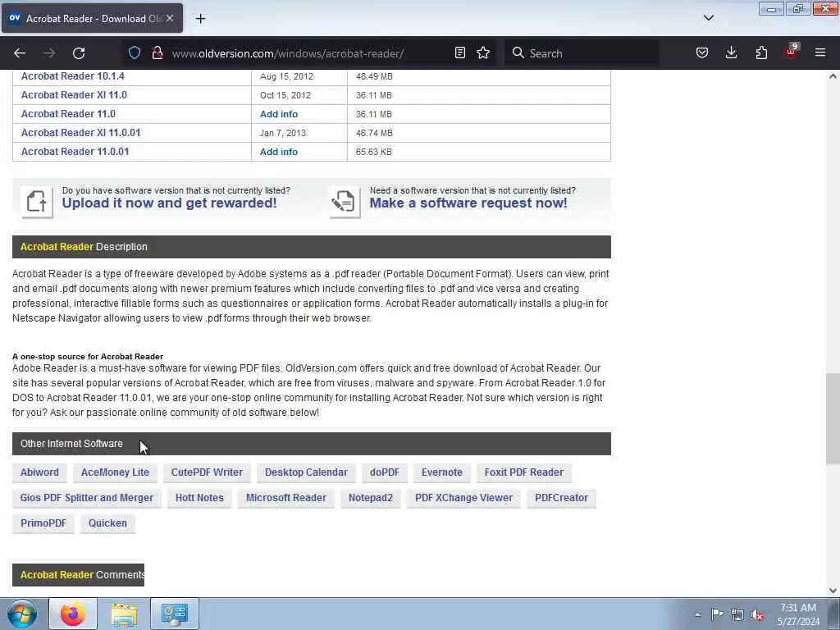The height and width of the screenshot is (630, 840).
Task: Open the Acrobat Reader XI 11.0.01 link
Action: pyautogui.click(x=80, y=132)
